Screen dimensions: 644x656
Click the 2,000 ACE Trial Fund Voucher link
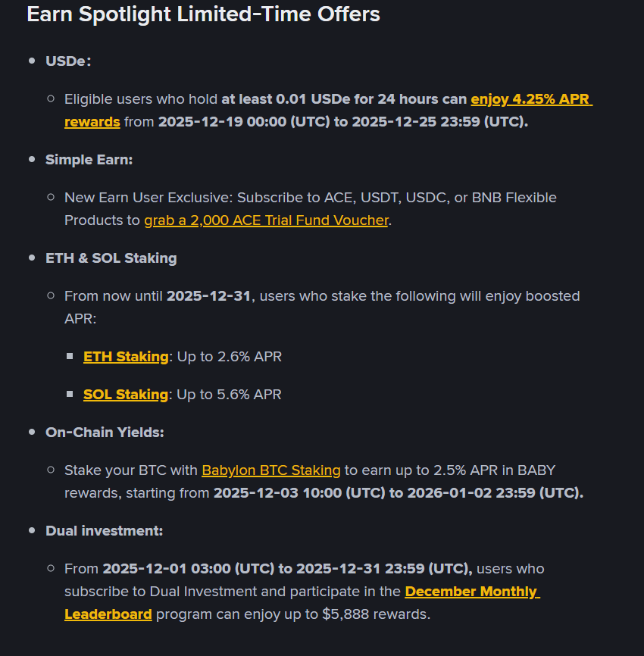pyautogui.click(x=266, y=220)
